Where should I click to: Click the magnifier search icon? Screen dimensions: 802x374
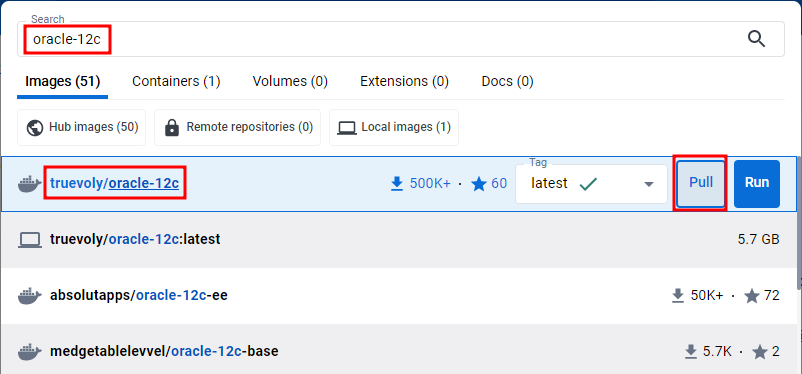click(x=756, y=39)
